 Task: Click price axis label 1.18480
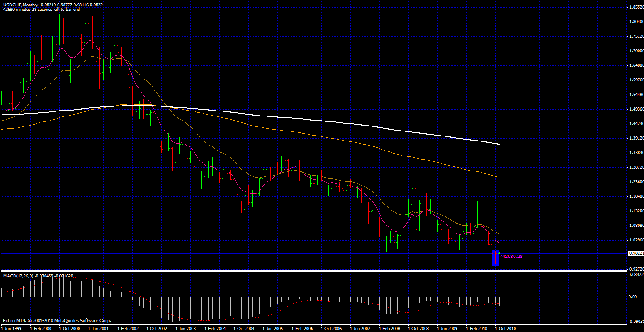pyautogui.click(x=636, y=196)
